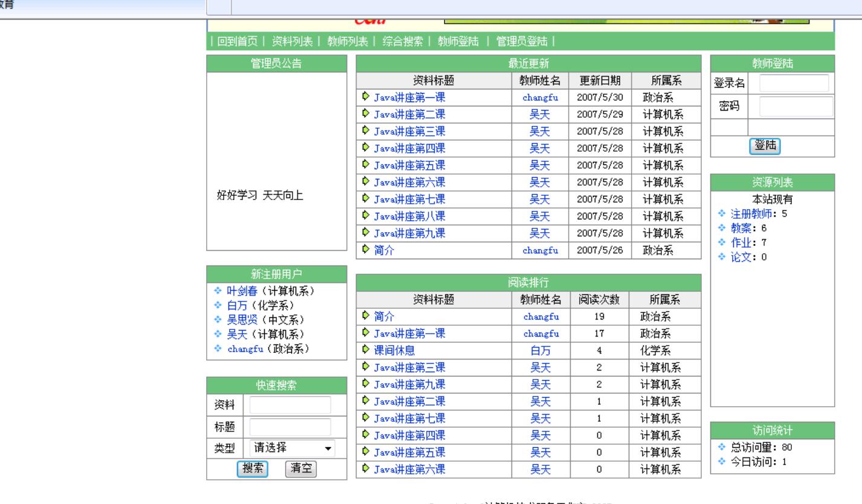Screen dimensions: 862x504
Task: Click the 清空 button in 快速搜索
Action: pos(300,469)
